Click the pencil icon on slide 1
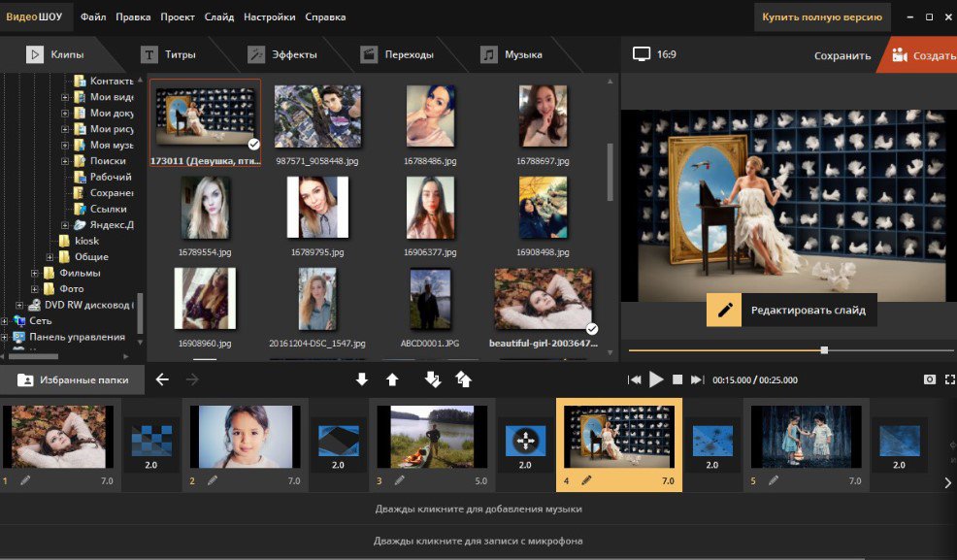 (25, 480)
